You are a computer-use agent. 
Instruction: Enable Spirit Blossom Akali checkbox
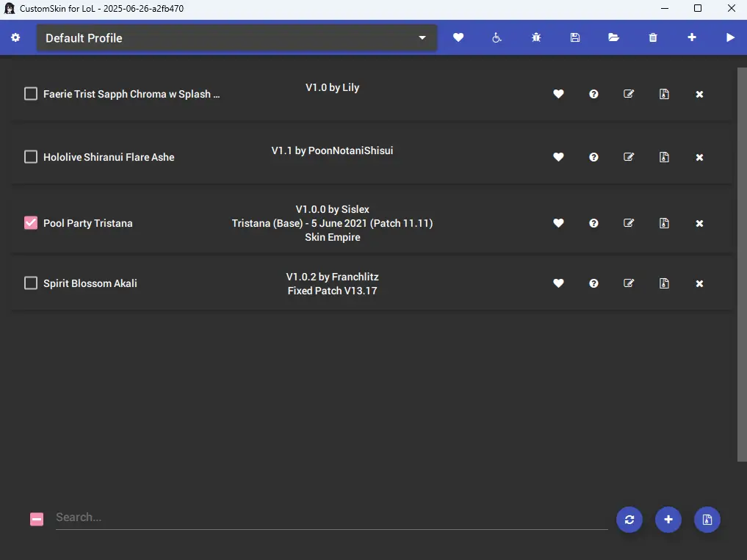pos(31,283)
